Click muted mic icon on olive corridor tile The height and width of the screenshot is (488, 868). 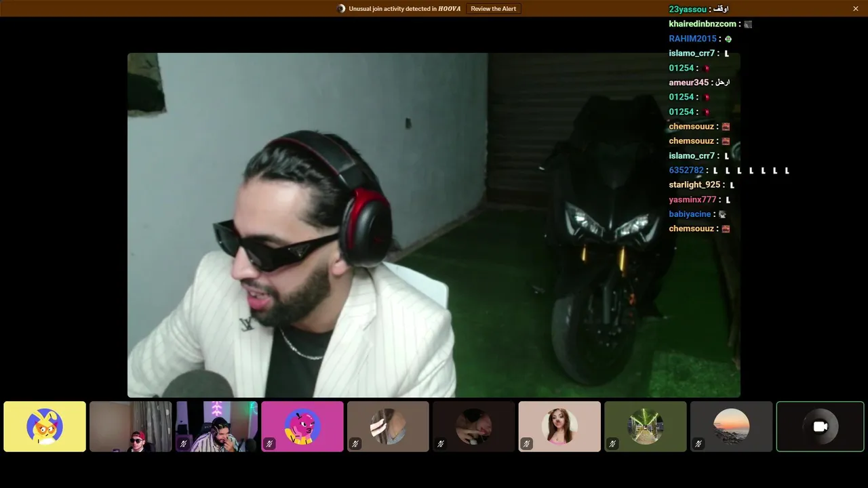[x=612, y=444]
